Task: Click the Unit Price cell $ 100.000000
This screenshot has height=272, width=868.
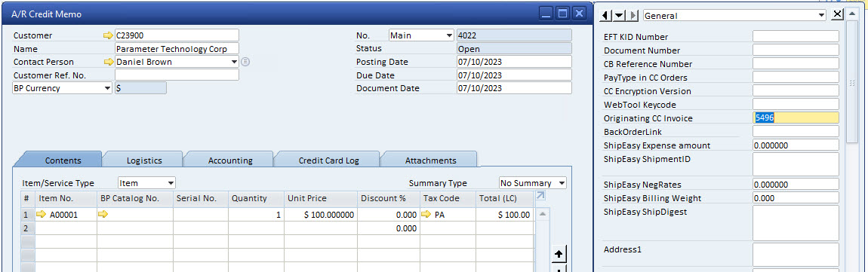Action: [321, 215]
